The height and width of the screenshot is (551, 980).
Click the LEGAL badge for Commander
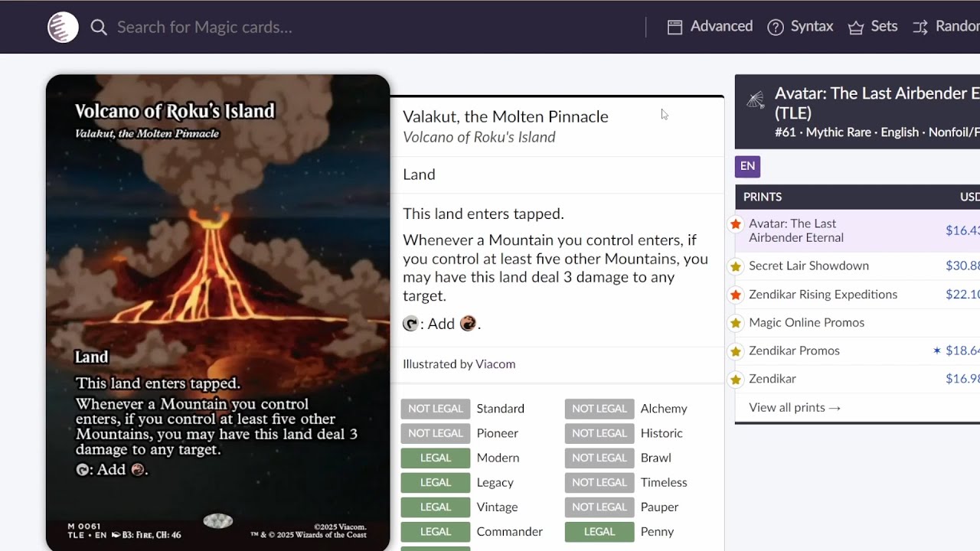(435, 531)
